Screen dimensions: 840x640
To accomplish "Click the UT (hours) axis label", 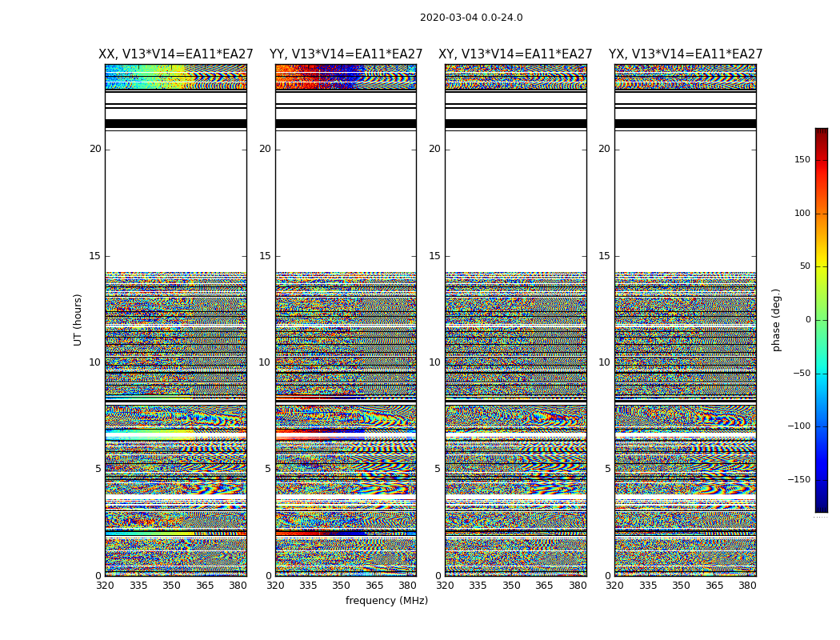I will coord(78,320).
